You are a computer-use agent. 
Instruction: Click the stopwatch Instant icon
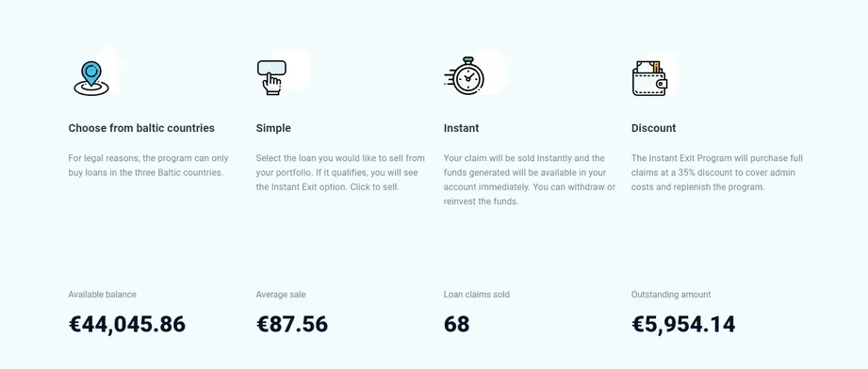(464, 76)
